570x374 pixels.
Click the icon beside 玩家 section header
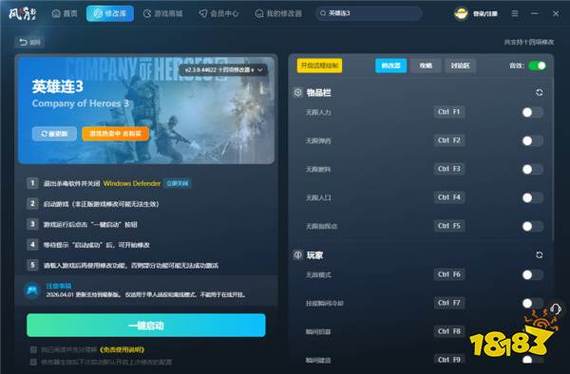click(298, 255)
